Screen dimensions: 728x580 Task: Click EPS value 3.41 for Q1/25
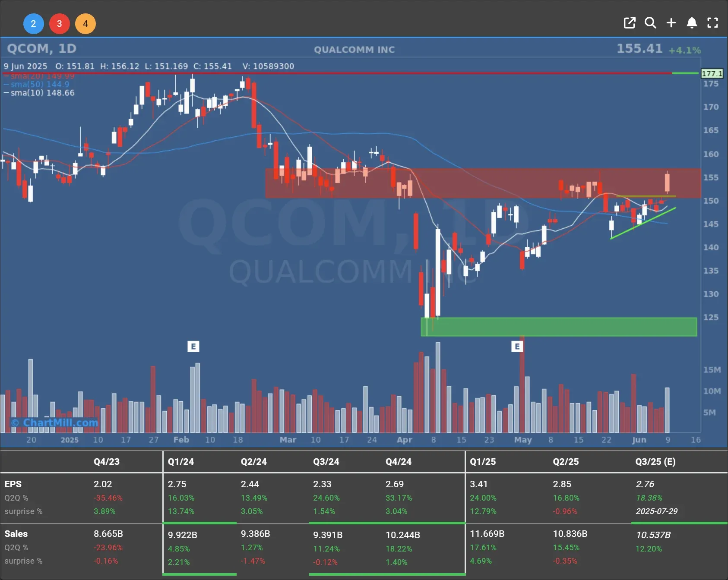[479, 484]
